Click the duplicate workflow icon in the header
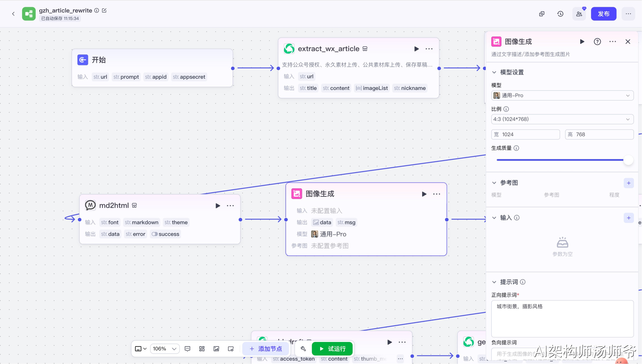The height and width of the screenshot is (364, 642). coord(542,14)
